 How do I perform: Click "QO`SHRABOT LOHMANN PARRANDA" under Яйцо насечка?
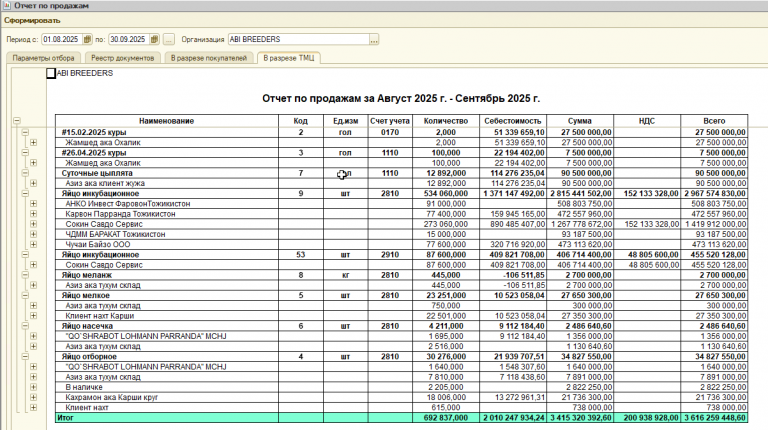click(x=146, y=336)
